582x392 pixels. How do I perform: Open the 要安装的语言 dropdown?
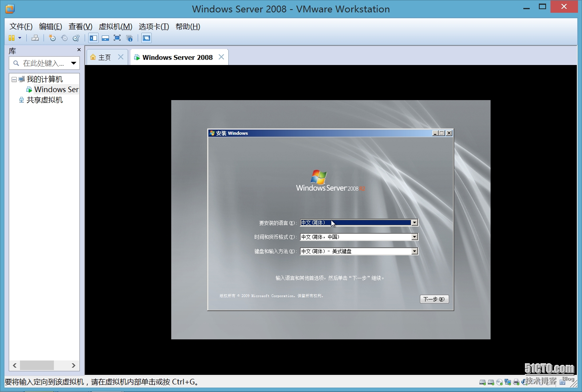point(414,223)
